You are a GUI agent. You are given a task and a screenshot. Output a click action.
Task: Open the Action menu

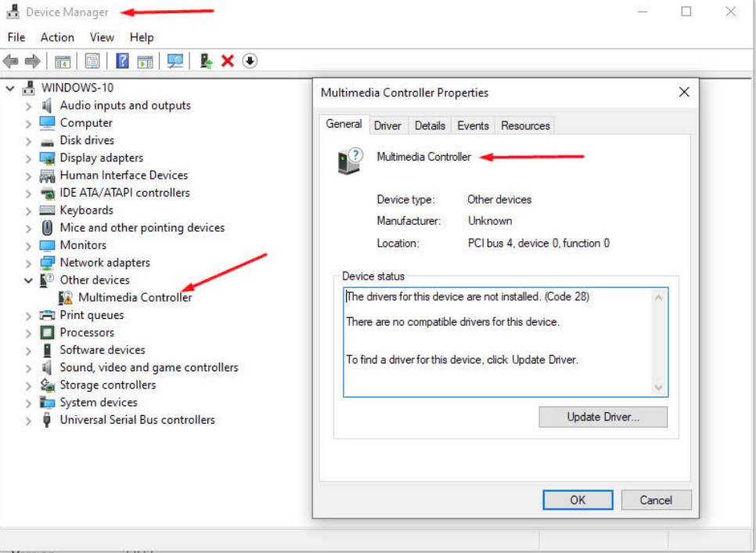tap(57, 37)
